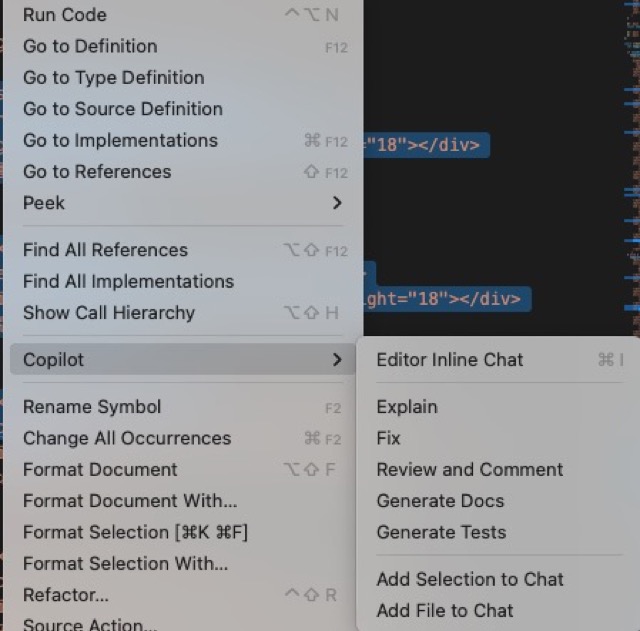The image size is (640, 631).
Task: Choose Review and Comment
Action: coord(500,470)
